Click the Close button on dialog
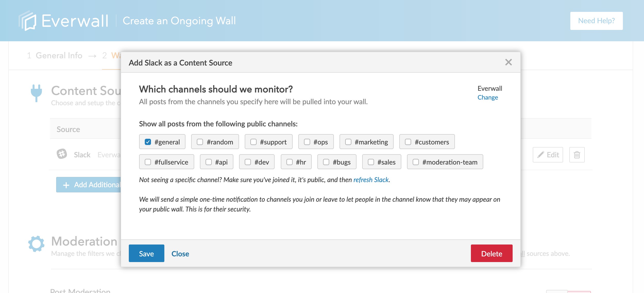The image size is (644, 293). (x=180, y=254)
